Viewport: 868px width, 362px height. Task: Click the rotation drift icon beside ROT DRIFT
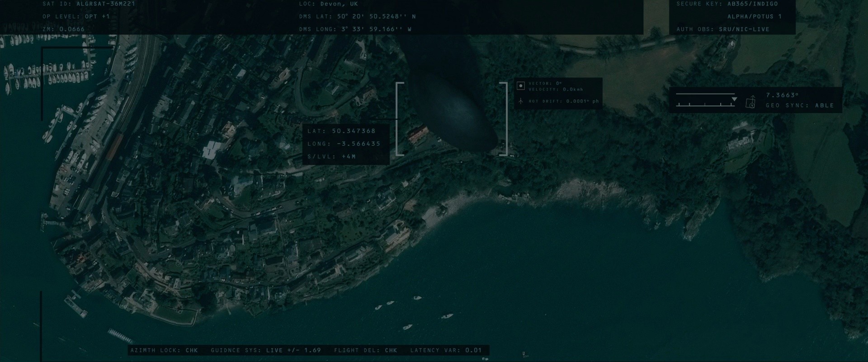coord(521,101)
